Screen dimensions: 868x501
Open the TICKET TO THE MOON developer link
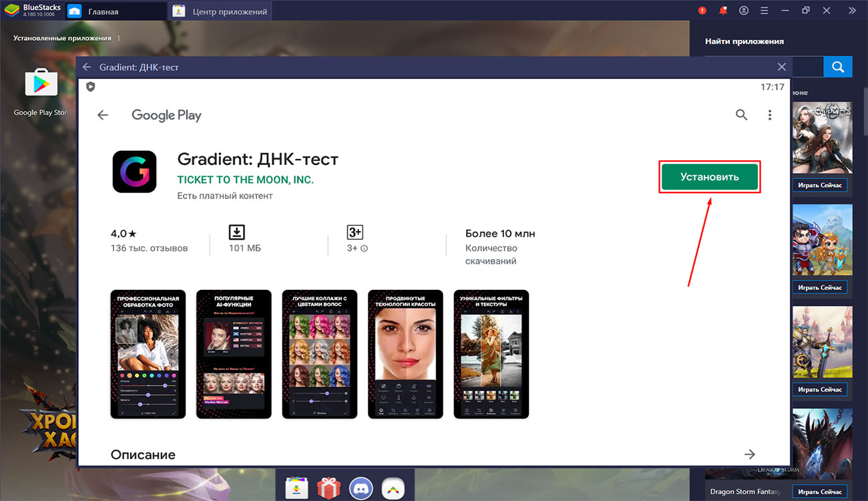245,180
